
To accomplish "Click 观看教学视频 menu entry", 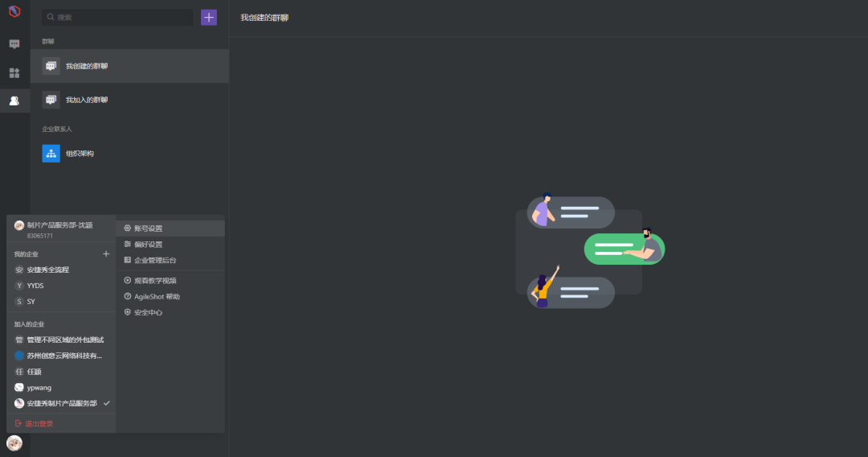I will point(155,281).
